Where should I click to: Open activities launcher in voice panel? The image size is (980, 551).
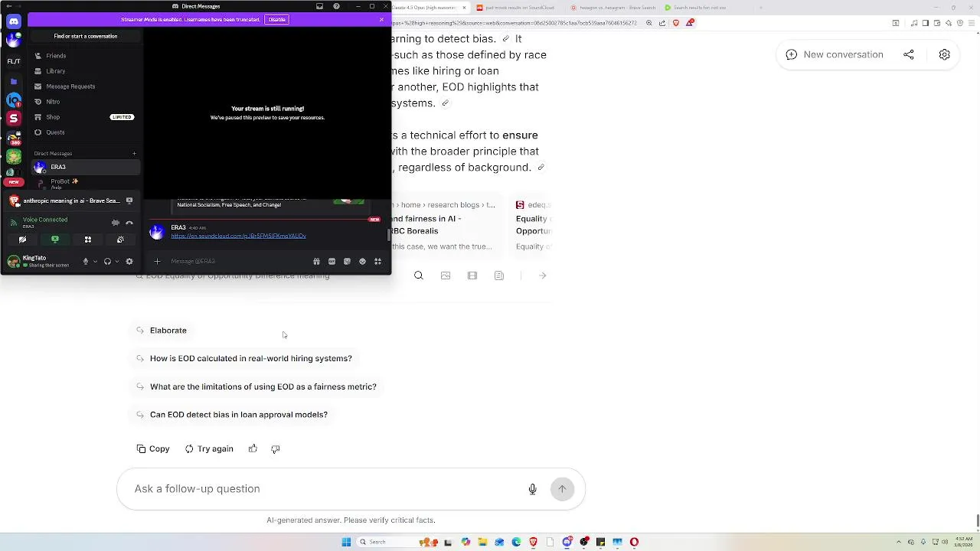pos(87,240)
